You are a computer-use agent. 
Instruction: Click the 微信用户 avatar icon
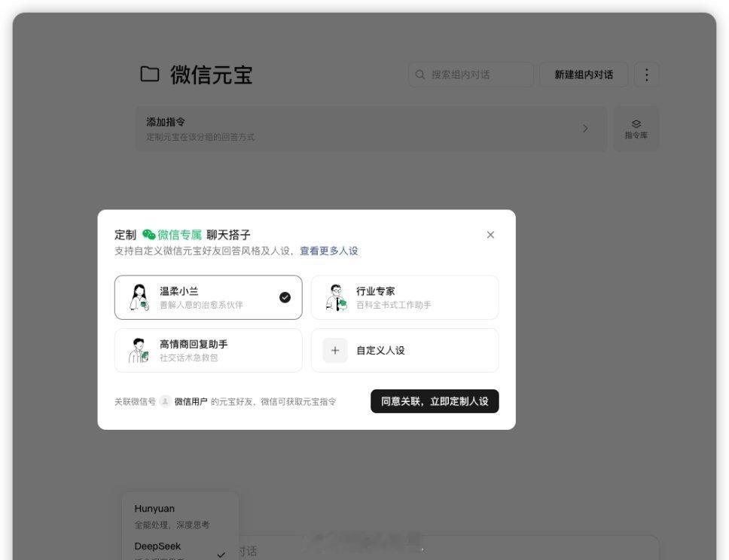click(x=165, y=401)
